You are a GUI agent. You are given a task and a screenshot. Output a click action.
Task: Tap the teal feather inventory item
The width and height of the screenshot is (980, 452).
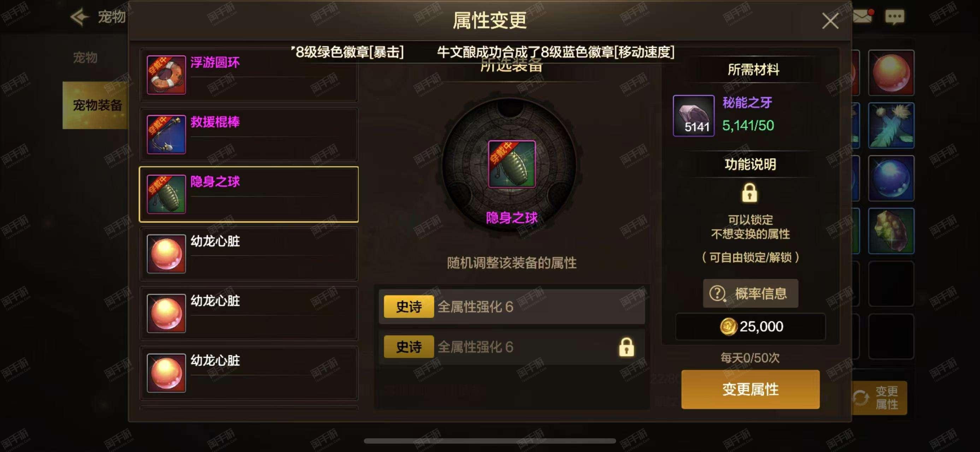[x=891, y=125]
